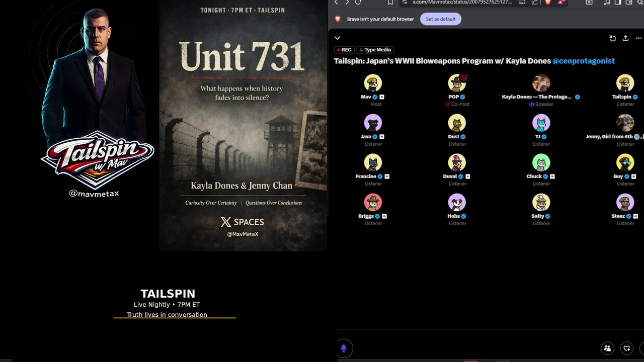Click the name label "Francine"
This screenshot has width=644, height=362.
click(x=366, y=176)
